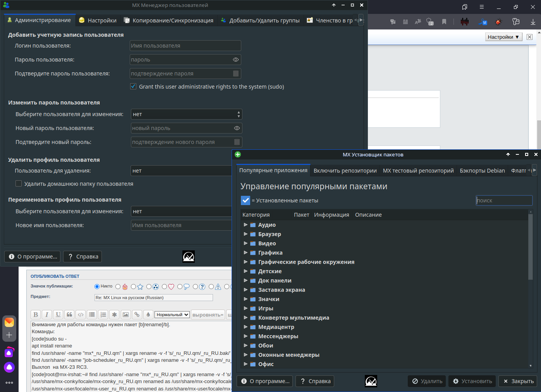Open the red audio waveform extension
541x392 pixels.
tap(465, 22)
